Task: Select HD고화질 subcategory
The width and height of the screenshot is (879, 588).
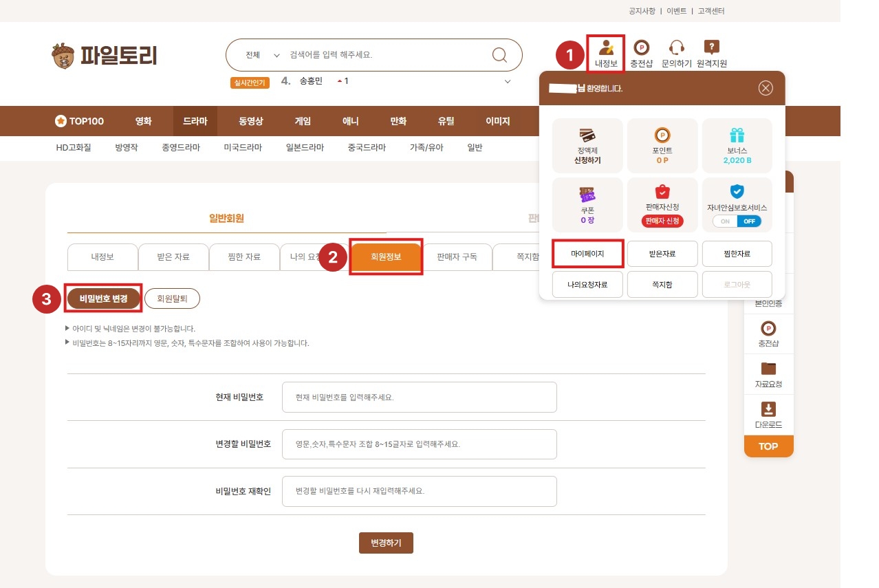Action: (74, 147)
